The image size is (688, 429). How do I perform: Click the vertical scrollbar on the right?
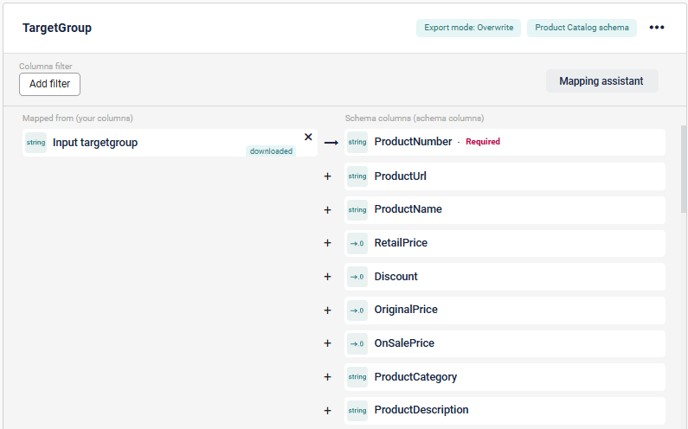[684, 170]
